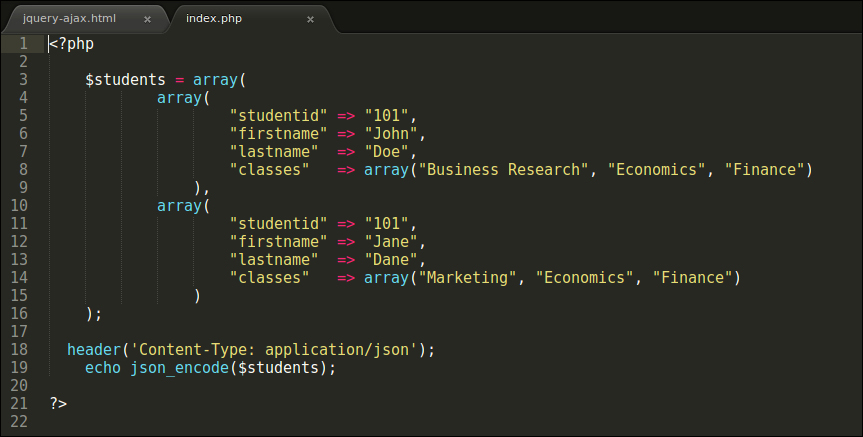Place cursor on the <?php opening tag

tap(72, 44)
